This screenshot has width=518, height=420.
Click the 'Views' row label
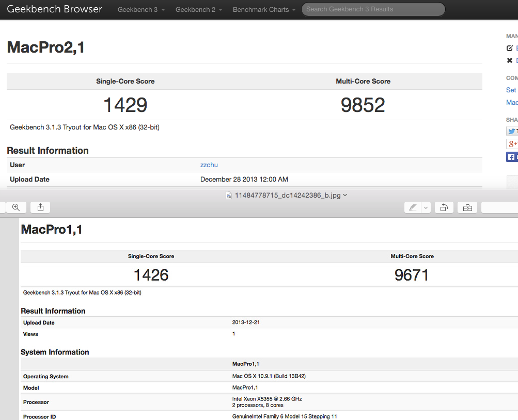click(x=30, y=334)
